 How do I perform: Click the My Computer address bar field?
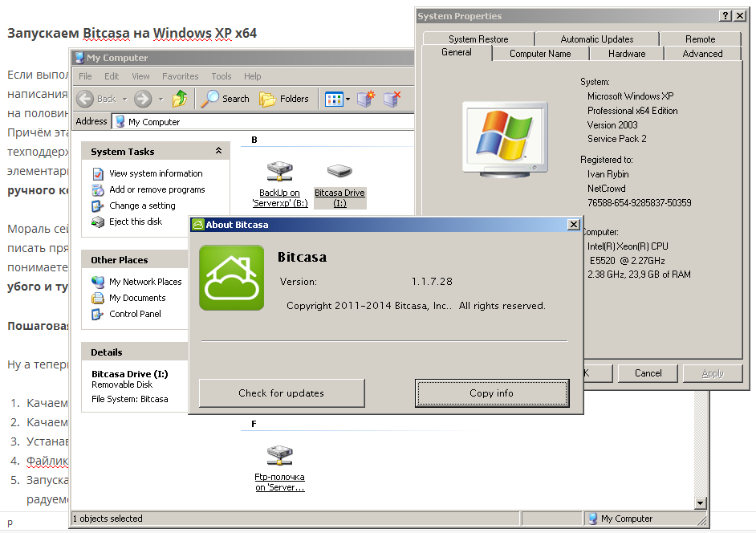(x=263, y=121)
